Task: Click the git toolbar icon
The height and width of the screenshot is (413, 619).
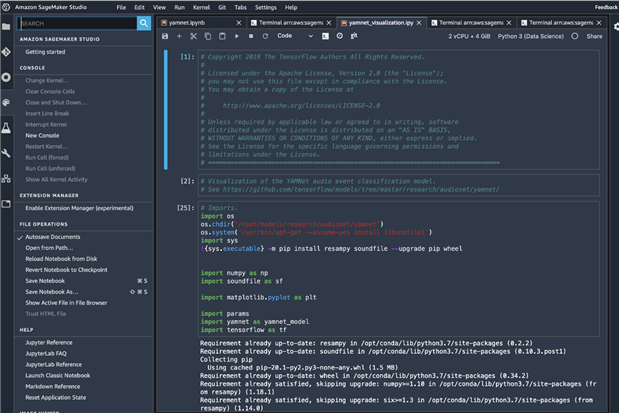Action: pyautogui.click(x=354, y=36)
